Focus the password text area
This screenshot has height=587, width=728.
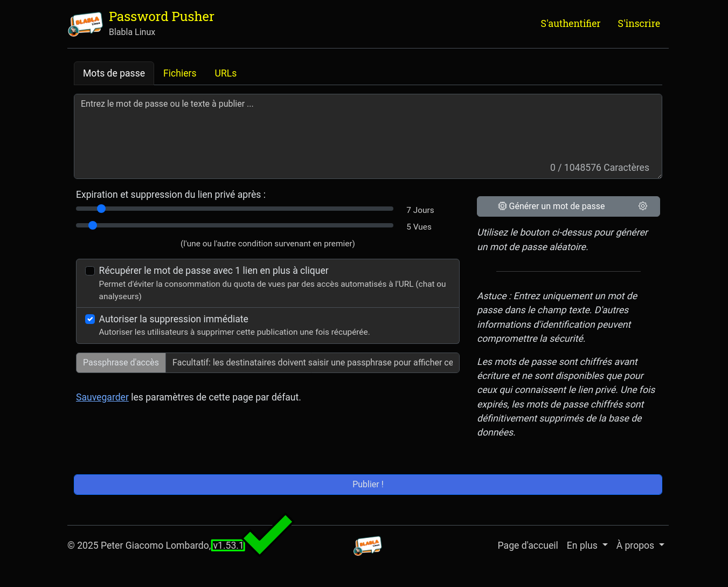click(x=368, y=136)
